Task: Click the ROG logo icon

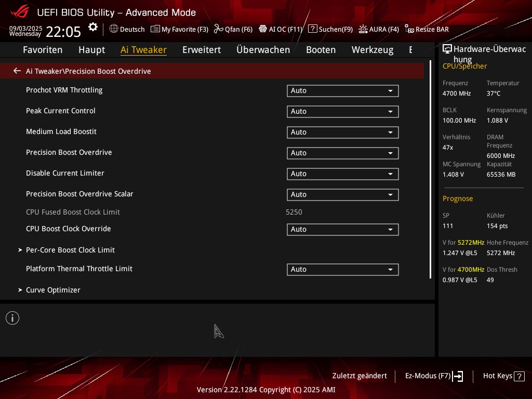Action: tap(20, 12)
